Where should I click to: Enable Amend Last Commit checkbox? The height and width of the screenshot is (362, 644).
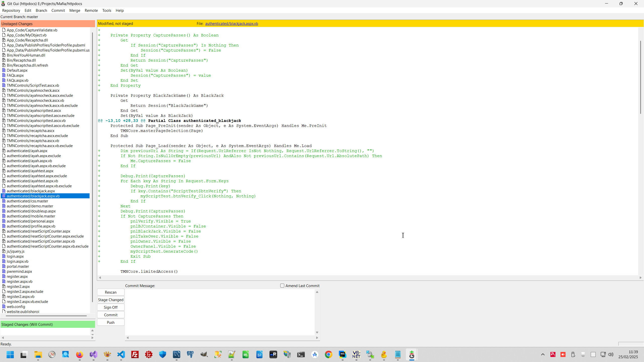tap(282, 286)
